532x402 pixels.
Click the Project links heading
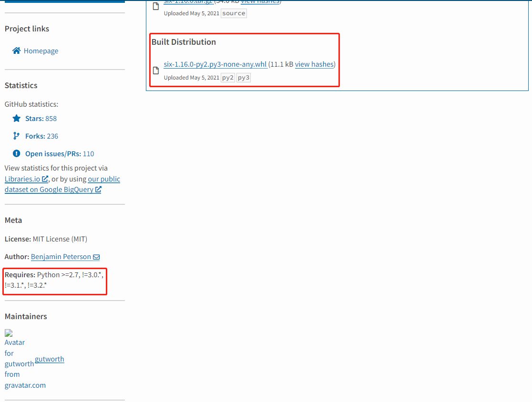pyautogui.click(x=27, y=29)
